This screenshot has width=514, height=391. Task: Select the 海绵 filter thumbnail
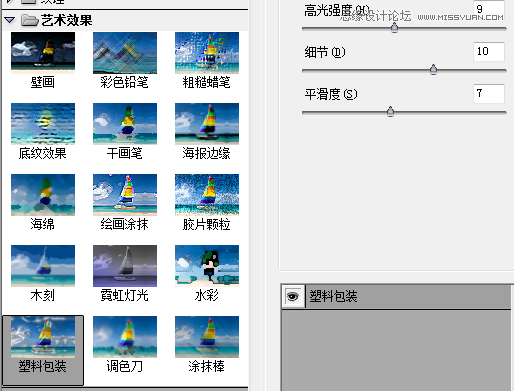[x=43, y=195]
